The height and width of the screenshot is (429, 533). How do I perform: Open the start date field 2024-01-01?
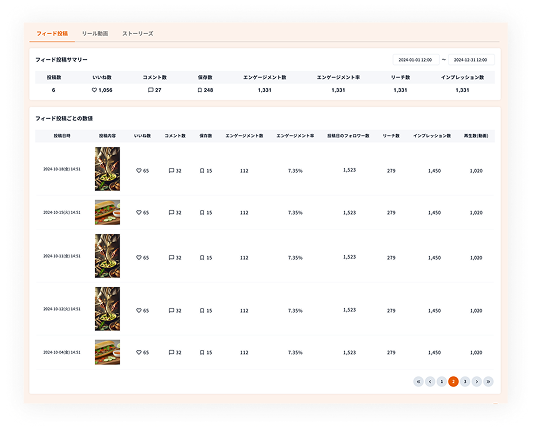(416, 59)
